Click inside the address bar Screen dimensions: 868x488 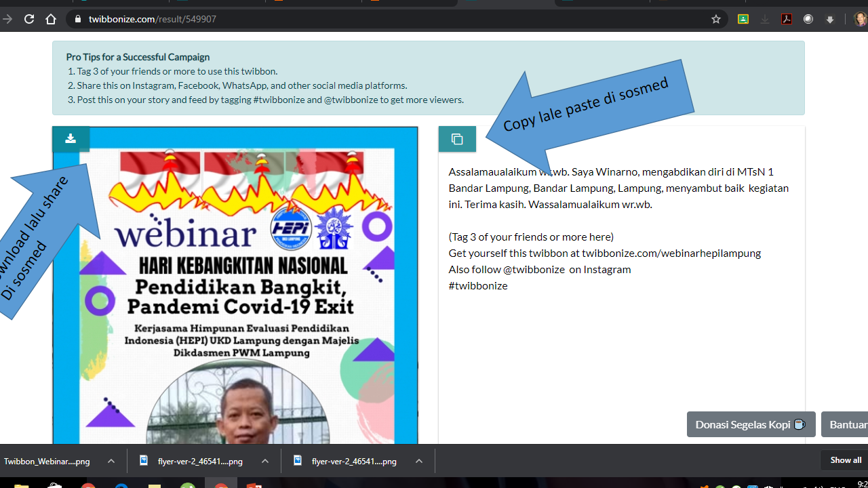271,19
